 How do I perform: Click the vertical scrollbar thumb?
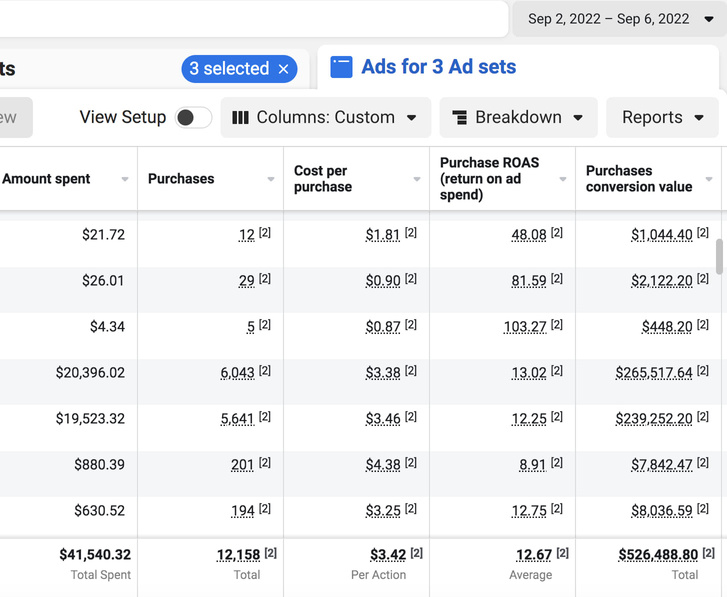(x=718, y=255)
